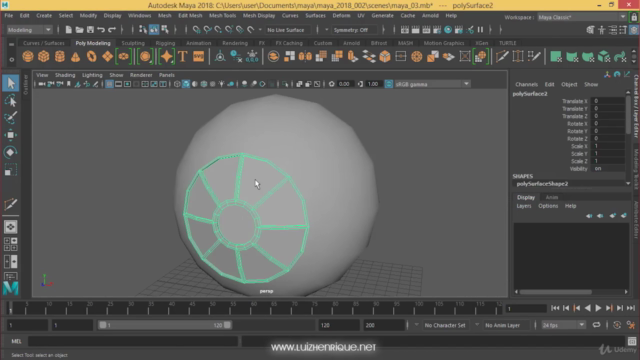Viewport: 640px width, 360px height.
Task: Activate the Lasso select tool
Action: pos(11,100)
